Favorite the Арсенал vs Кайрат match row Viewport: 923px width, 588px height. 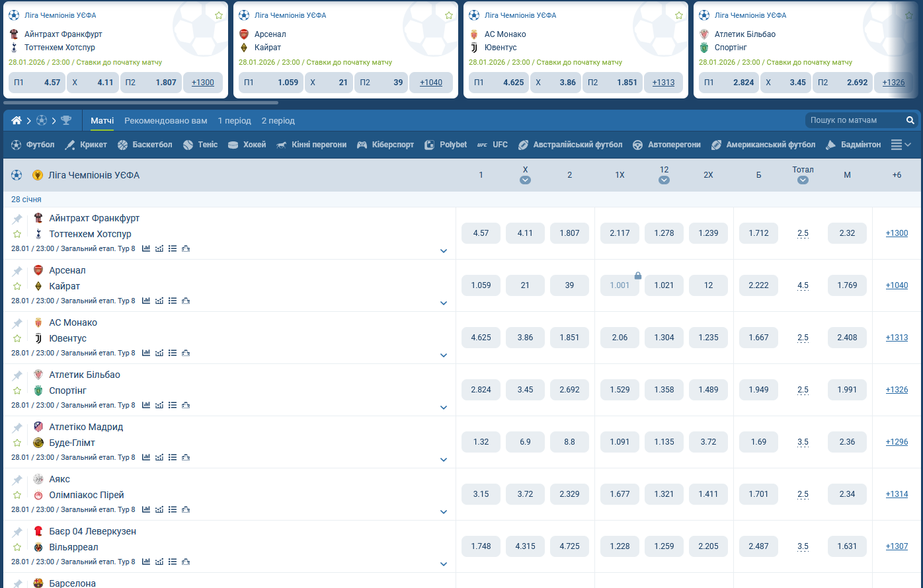click(x=17, y=286)
